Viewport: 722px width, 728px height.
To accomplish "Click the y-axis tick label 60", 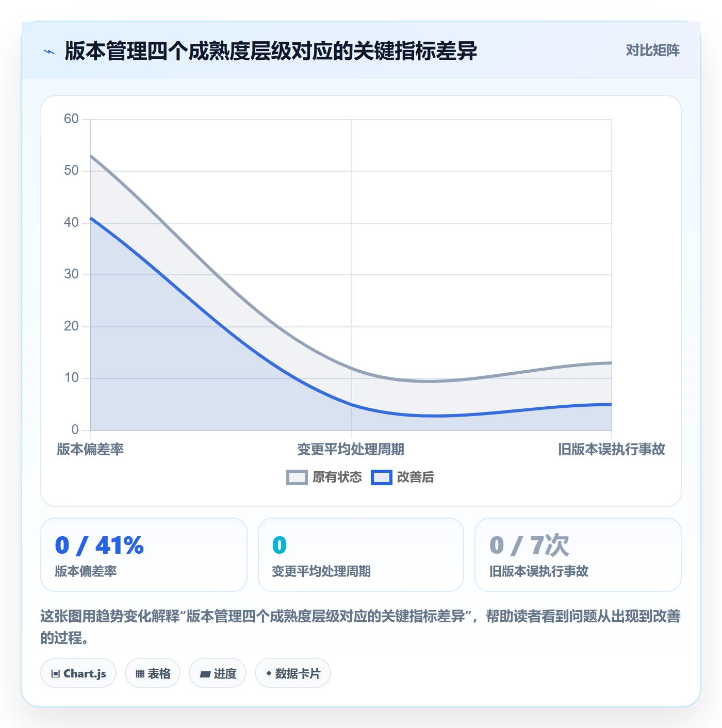I will click(x=71, y=119).
